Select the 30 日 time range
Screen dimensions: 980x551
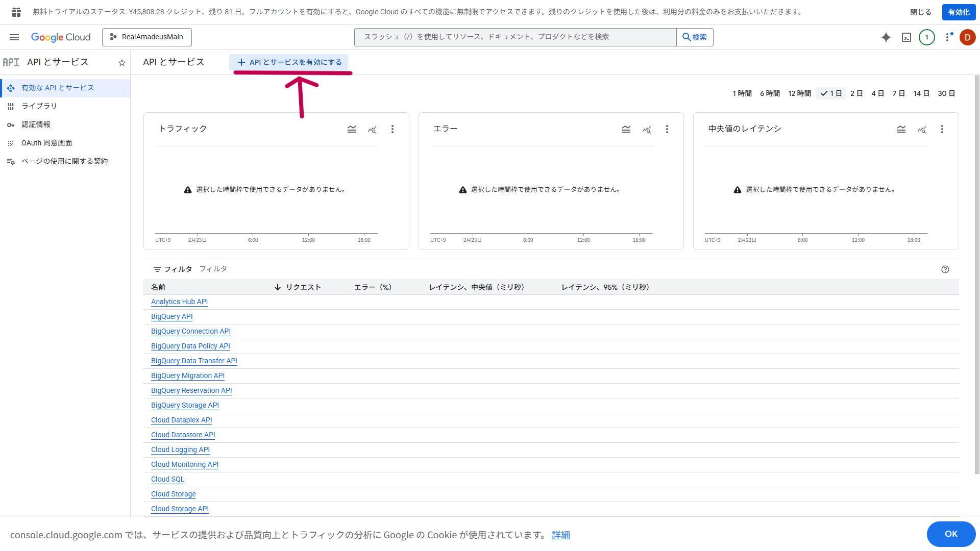946,93
